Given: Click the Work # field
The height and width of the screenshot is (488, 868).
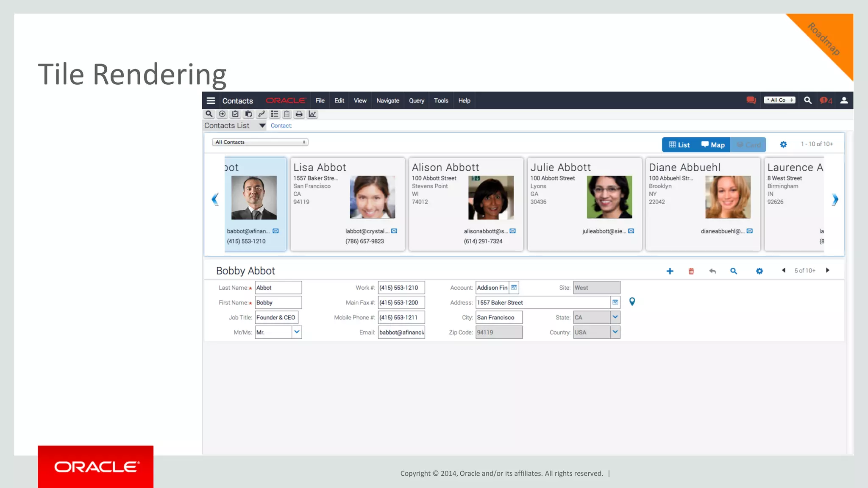Looking at the screenshot, I should (401, 288).
